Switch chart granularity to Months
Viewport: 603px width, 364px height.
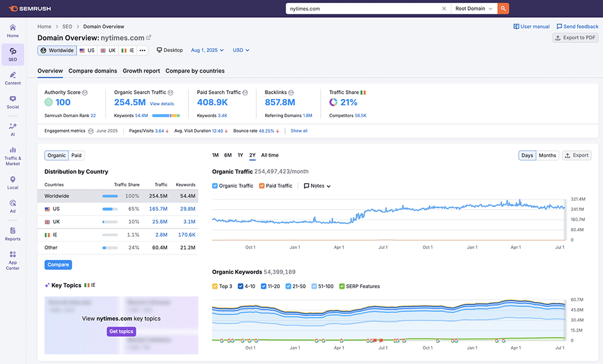tap(547, 155)
